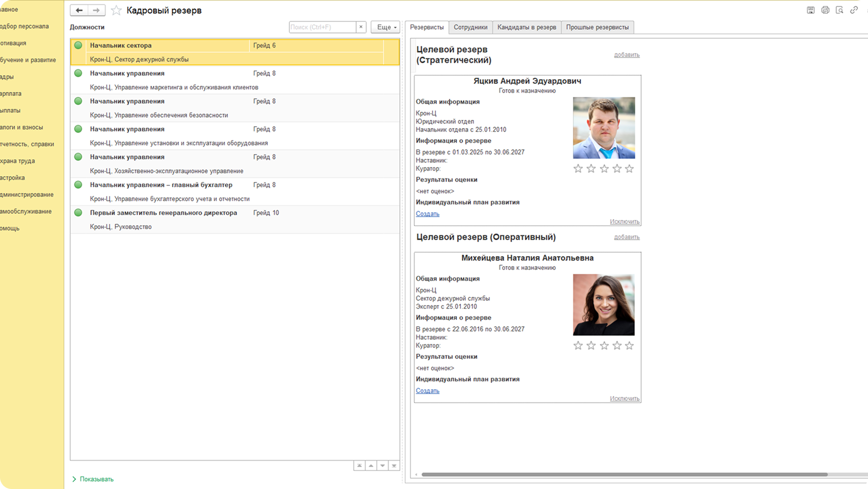Clear the search field with the X button
The image size is (868, 489).
click(x=361, y=27)
